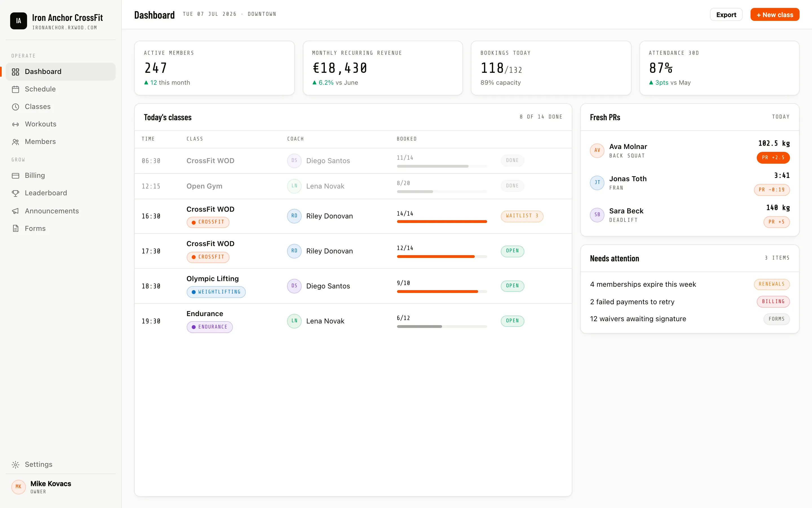This screenshot has width=812, height=508.
Task: Click the Dashboard grid icon in sidebar
Action: 16,72
